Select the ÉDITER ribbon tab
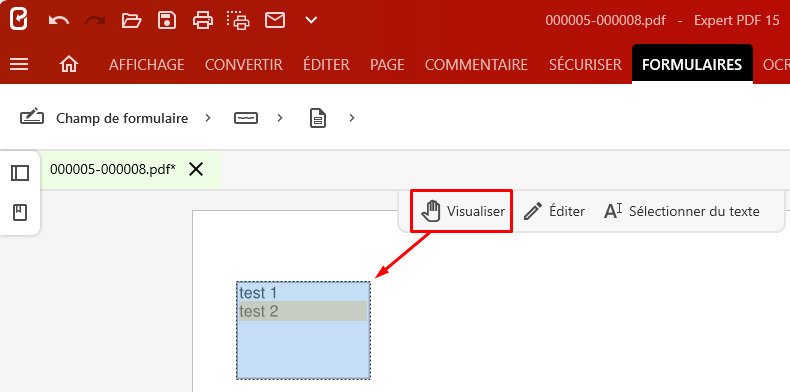Viewport: 790px width, 392px height. pos(326,65)
